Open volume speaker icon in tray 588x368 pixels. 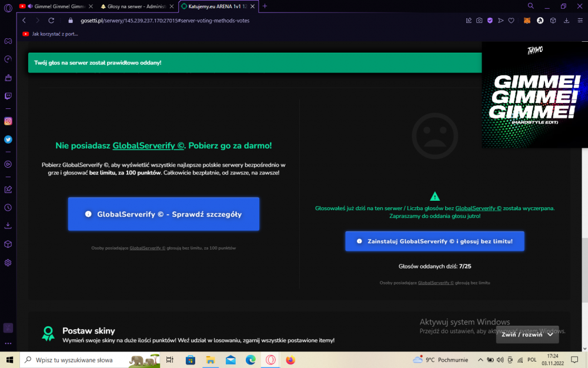coord(500,360)
